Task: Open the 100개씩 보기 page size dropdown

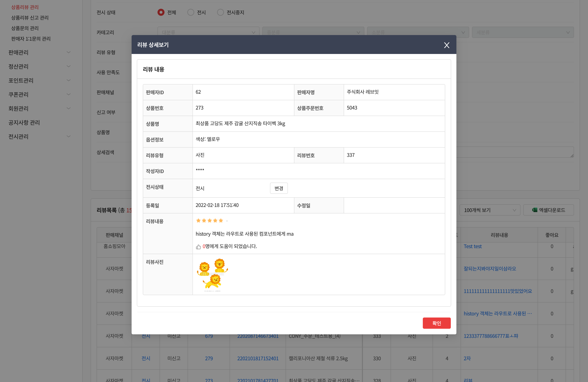Action: tap(490, 210)
